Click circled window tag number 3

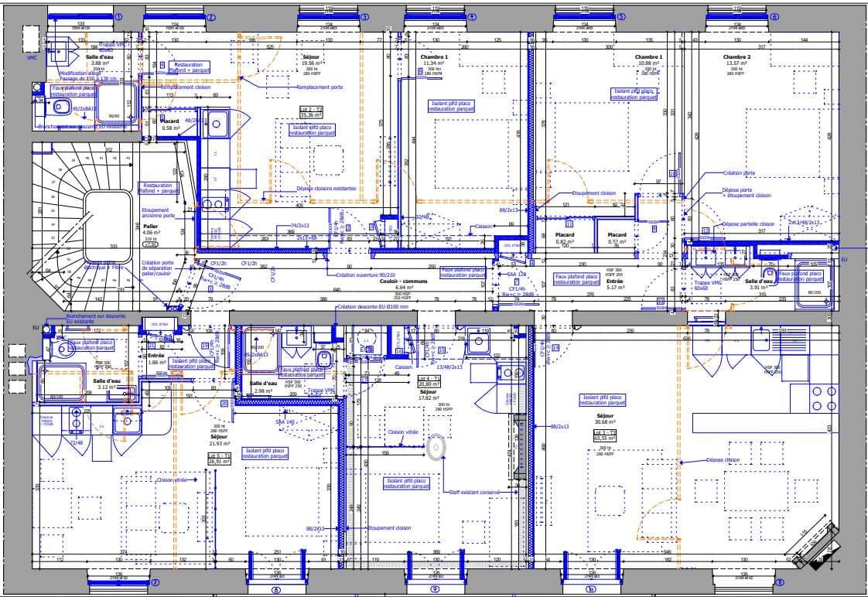point(365,17)
